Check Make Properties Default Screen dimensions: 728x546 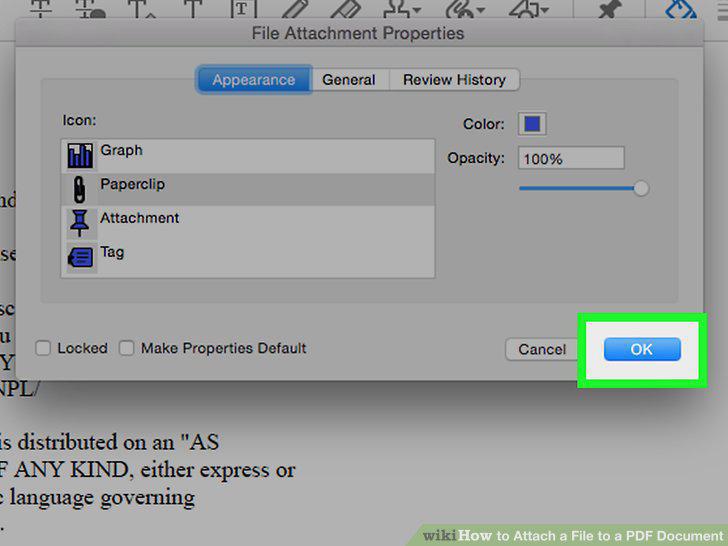[x=126, y=348]
